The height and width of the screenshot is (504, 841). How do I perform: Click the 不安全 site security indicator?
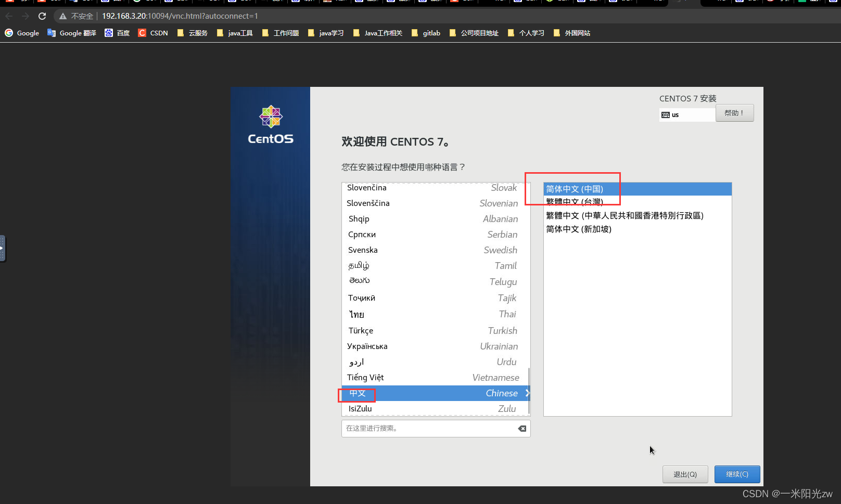pos(77,16)
